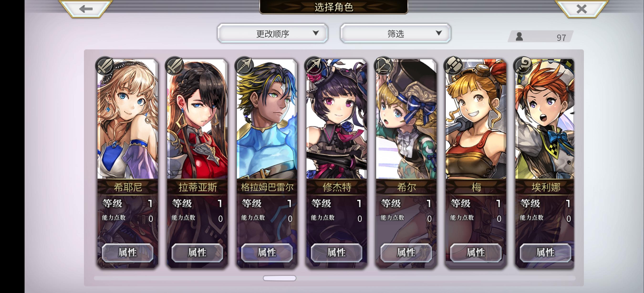Click the arrow on the 筛选 dropdown
Screen dimensions: 644x293
point(439,33)
